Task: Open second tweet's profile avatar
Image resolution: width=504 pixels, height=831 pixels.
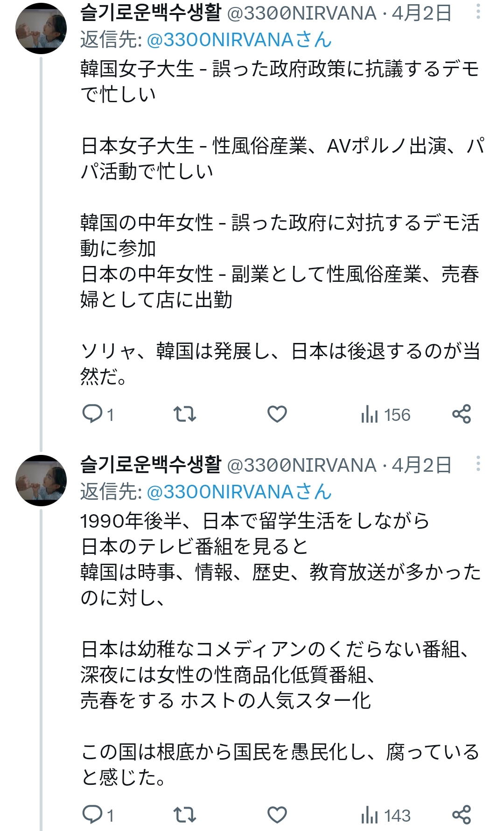Action: tap(41, 480)
